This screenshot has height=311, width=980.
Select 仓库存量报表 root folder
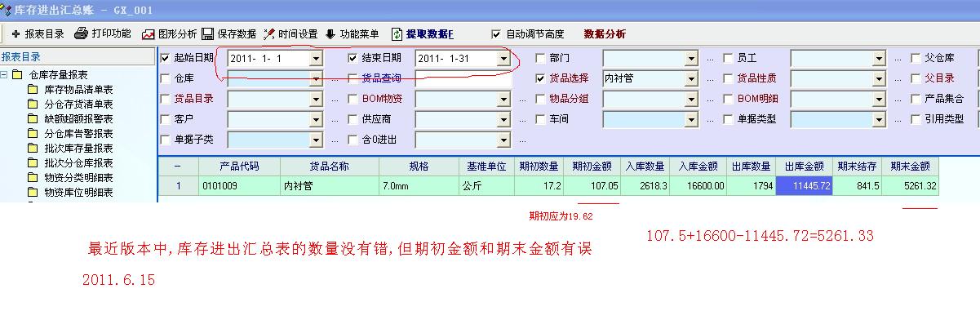[58, 75]
